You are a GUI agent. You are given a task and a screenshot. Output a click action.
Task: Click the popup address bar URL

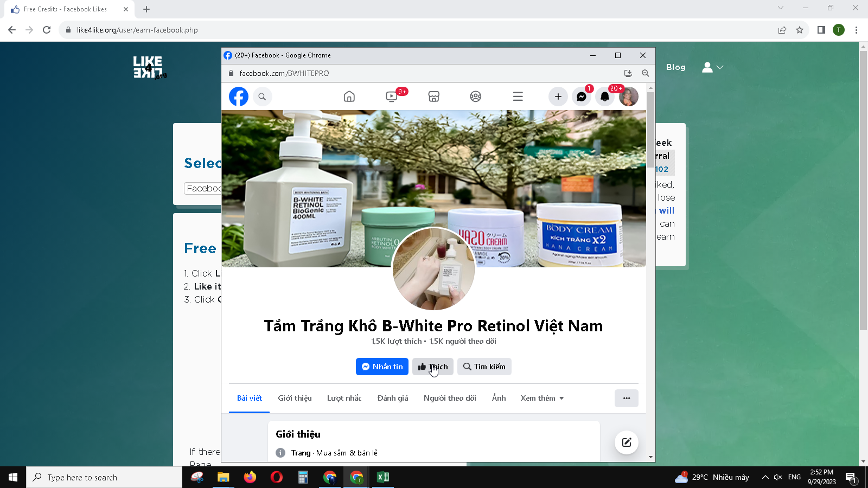click(x=284, y=73)
